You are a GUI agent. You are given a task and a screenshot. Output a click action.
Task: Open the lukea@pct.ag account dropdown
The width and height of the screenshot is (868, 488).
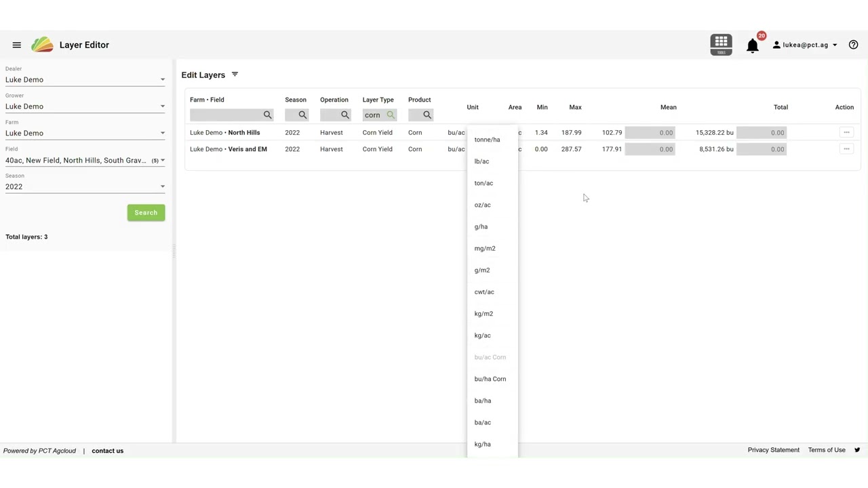tap(805, 45)
